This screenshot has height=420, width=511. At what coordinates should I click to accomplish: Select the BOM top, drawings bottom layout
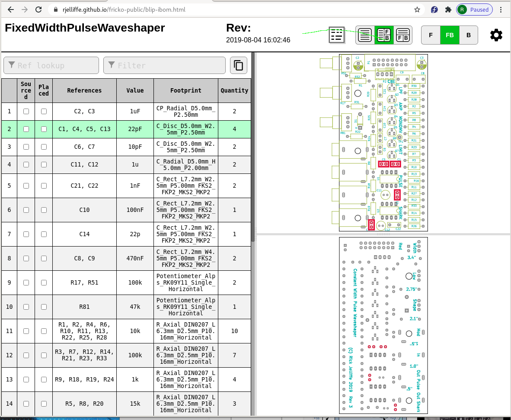tap(403, 35)
